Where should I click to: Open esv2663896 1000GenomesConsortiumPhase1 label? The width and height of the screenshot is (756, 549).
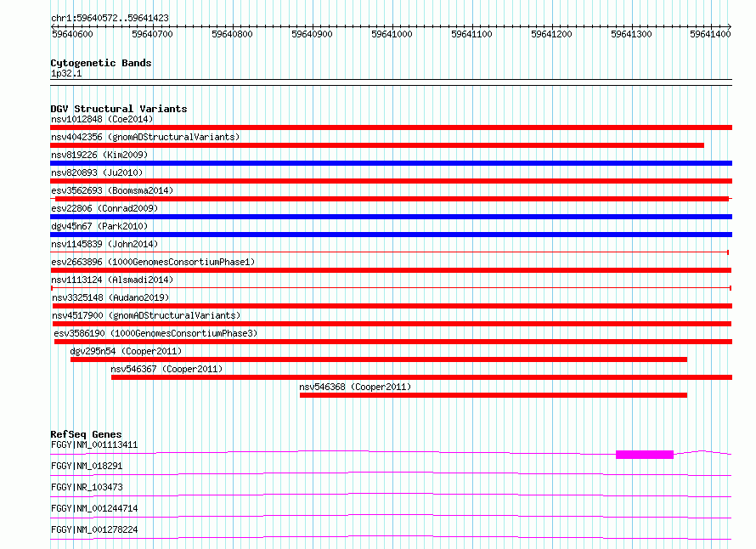pyautogui.click(x=153, y=262)
